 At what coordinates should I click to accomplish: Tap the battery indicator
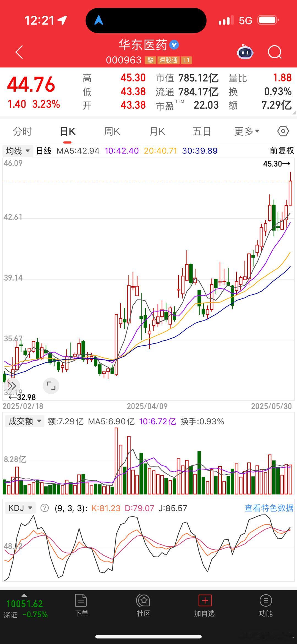click(268, 20)
